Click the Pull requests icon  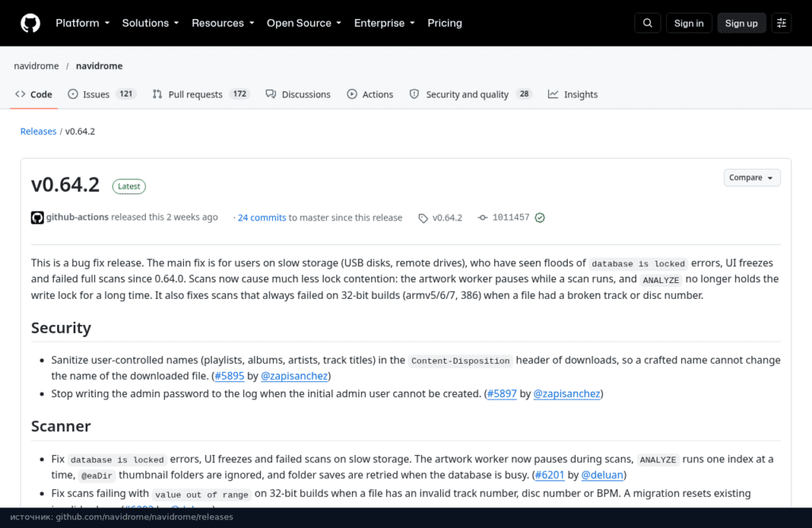[158, 94]
